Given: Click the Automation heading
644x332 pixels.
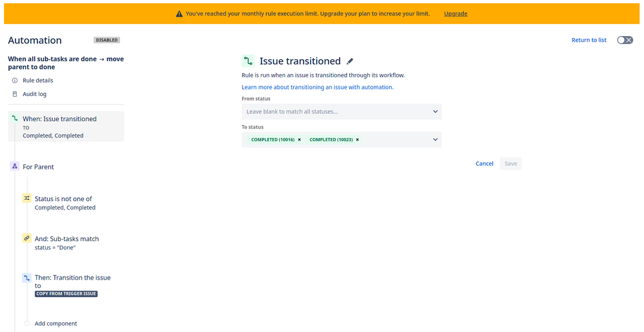Looking at the screenshot, I should pyautogui.click(x=35, y=40).
